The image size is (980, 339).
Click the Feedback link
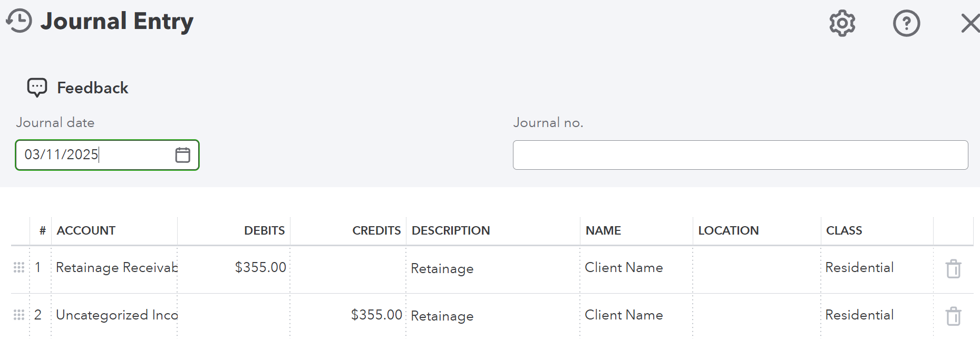(92, 88)
